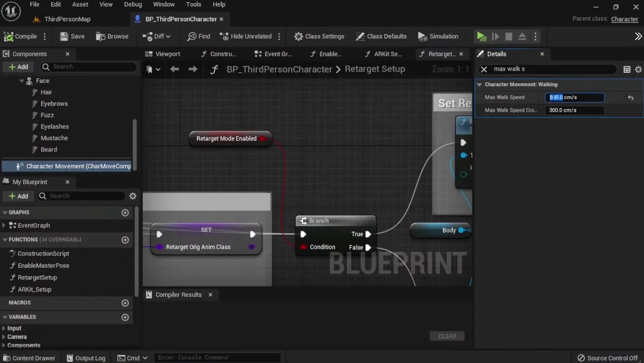
Task: Open the Debug menu
Action: pos(133,4)
